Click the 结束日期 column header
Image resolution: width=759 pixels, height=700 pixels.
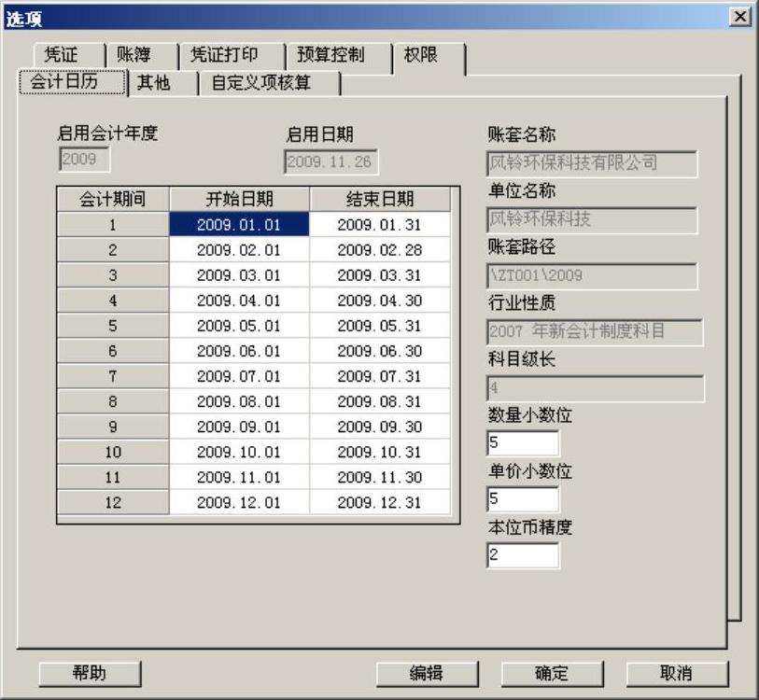tap(380, 199)
